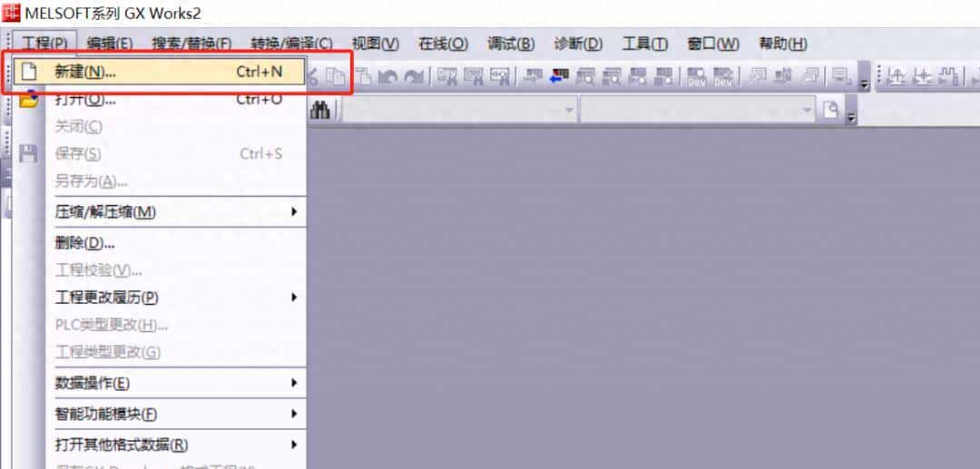The width and height of the screenshot is (980, 469).
Task: Open the 在线(O) menu
Action: click(443, 44)
